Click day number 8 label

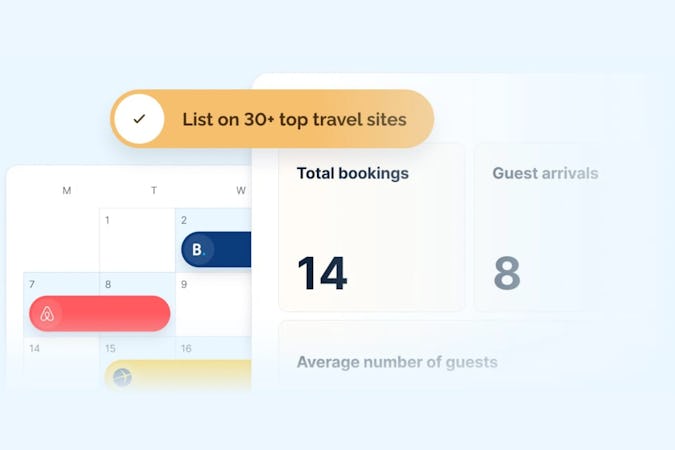[x=108, y=284]
